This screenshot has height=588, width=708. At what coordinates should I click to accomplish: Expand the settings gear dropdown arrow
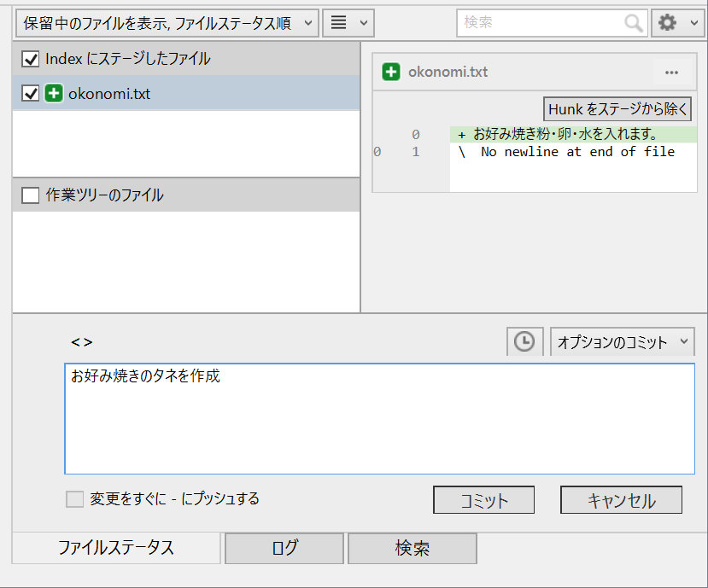pyautogui.click(x=694, y=23)
